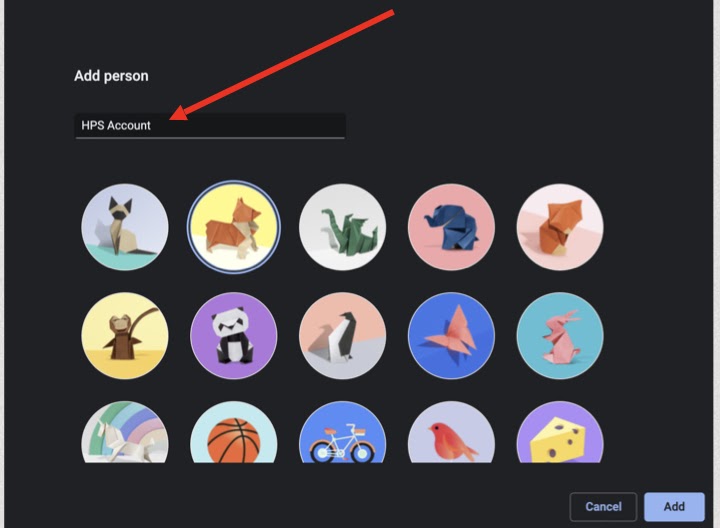Select the origami panda avatar
Image resolution: width=720 pixels, height=528 pixels.
tap(234, 335)
